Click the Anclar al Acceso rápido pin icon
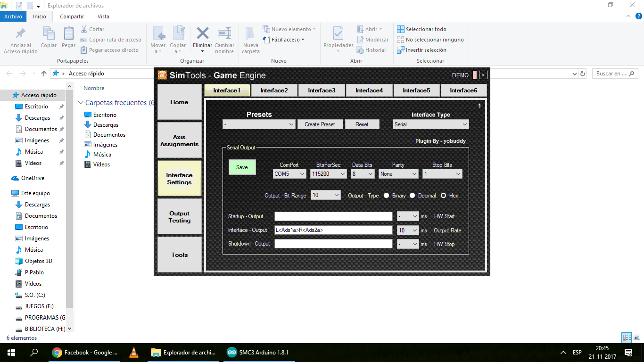644x362 pixels. pos(21,33)
